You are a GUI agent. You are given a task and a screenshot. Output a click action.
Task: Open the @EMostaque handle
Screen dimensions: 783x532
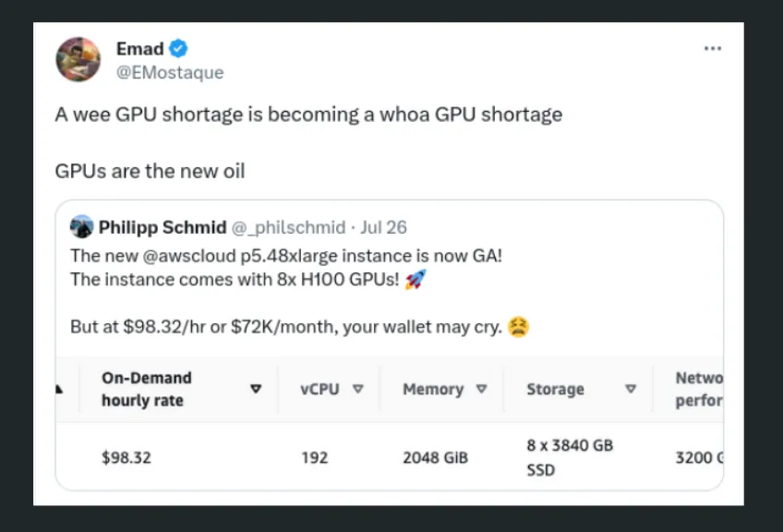point(170,73)
